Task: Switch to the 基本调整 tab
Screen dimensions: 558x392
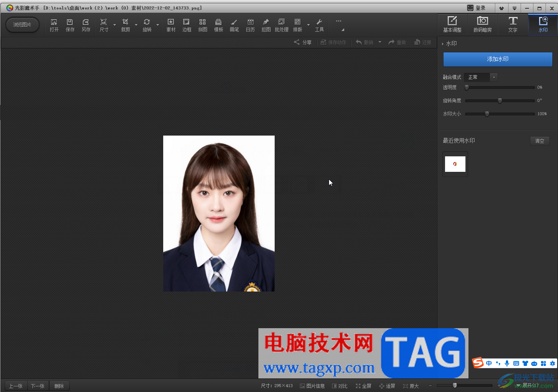Action: tap(452, 25)
